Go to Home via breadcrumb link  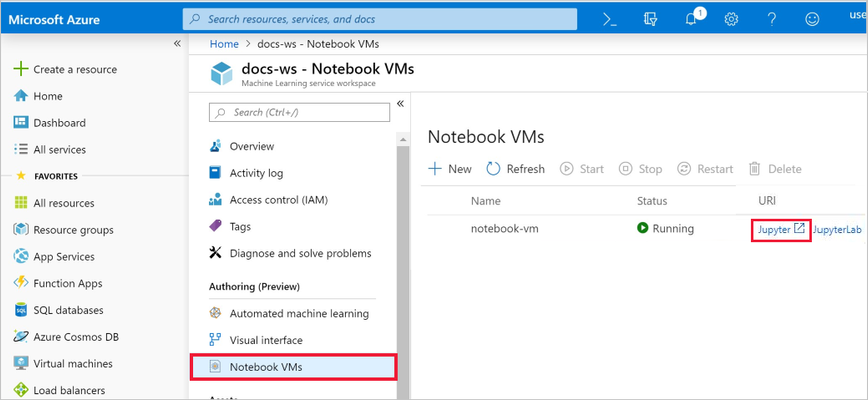pos(224,44)
